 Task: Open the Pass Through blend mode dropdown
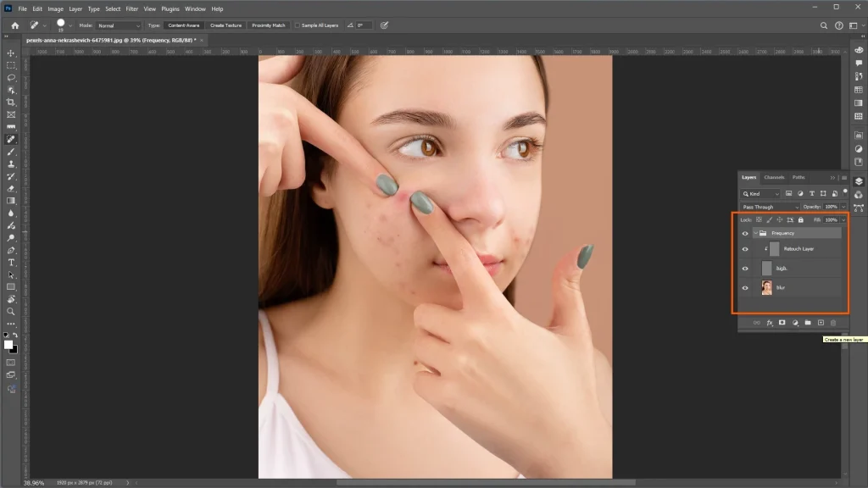[x=771, y=207]
